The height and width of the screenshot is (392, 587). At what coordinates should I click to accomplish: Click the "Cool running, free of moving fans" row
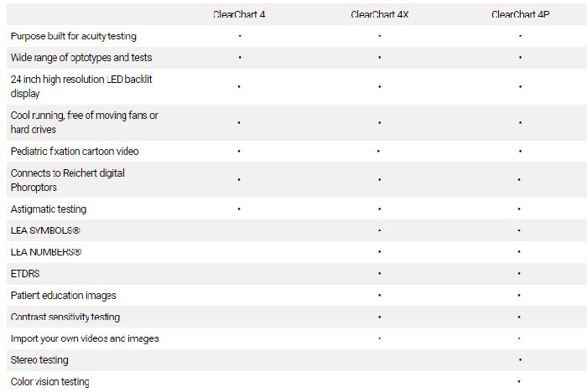[84, 122]
